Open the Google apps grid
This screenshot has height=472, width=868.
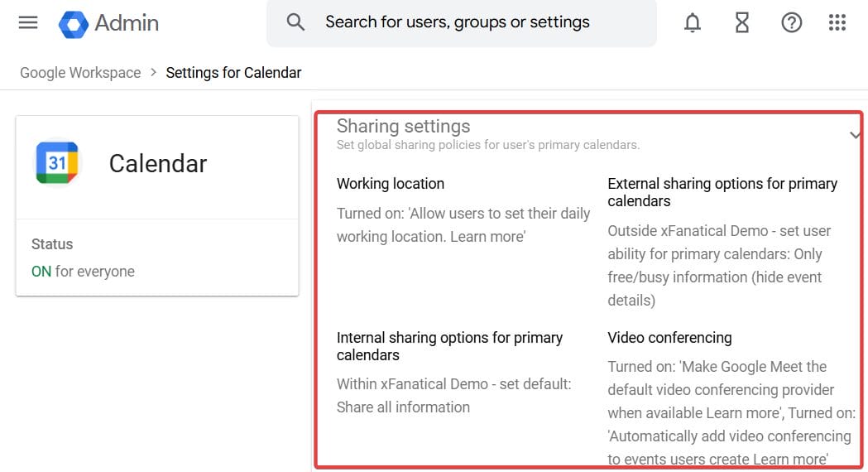click(837, 22)
